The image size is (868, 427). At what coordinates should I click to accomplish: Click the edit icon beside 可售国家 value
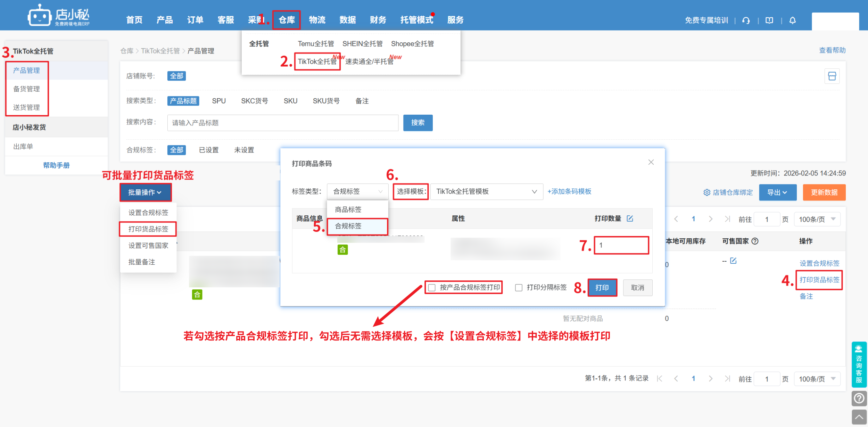pyautogui.click(x=733, y=261)
